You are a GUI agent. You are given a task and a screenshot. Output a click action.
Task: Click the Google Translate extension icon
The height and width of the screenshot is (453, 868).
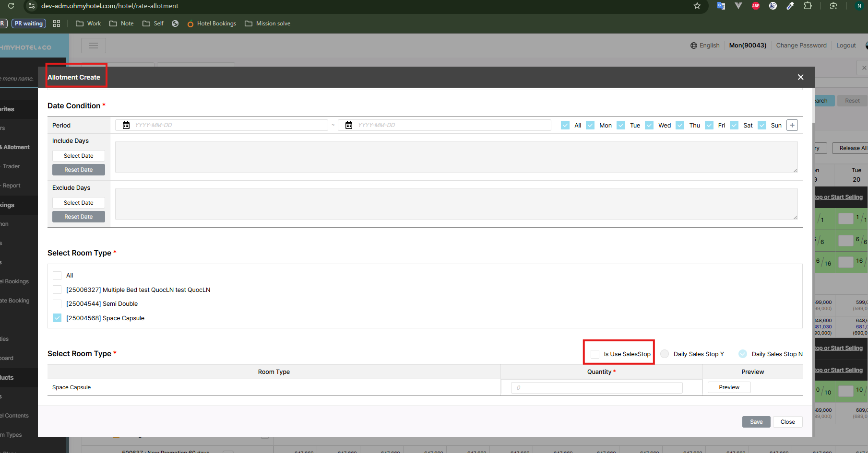pyautogui.click(x=721, y=6)
